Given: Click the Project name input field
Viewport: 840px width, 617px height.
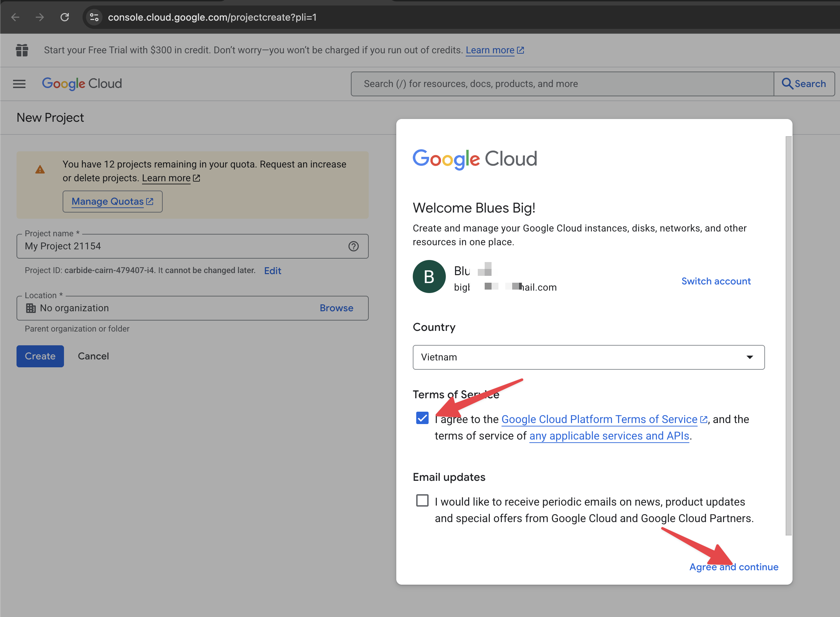Looking at the screenshot, I should (183, 246).
